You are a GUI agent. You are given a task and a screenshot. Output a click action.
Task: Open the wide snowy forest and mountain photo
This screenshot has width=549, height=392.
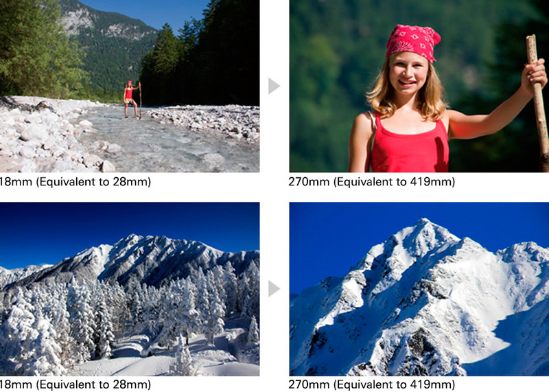click(x=130, y=289)
